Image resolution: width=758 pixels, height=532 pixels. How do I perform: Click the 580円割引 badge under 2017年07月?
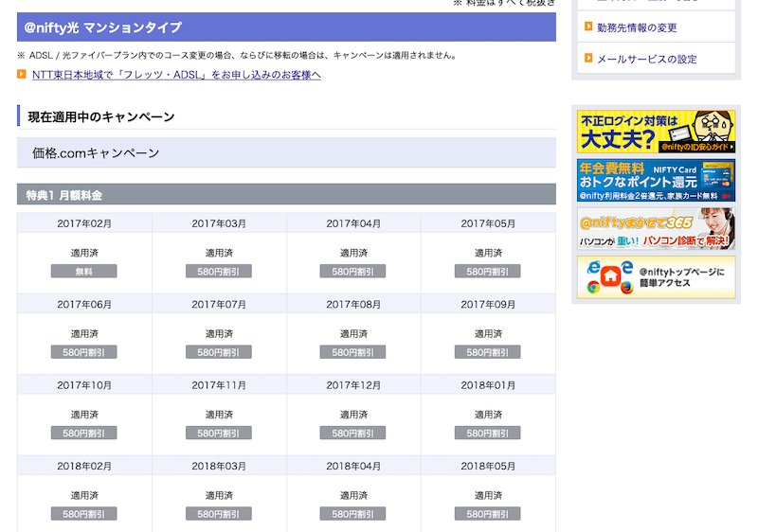(219, 352)
